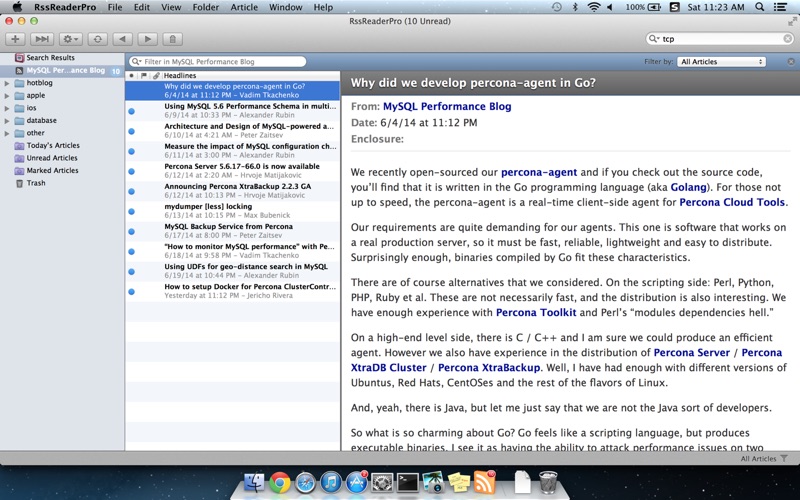Viewport: 800px width, 500px height.
Task: Select the database folder icon
Action: coord(19,120)
